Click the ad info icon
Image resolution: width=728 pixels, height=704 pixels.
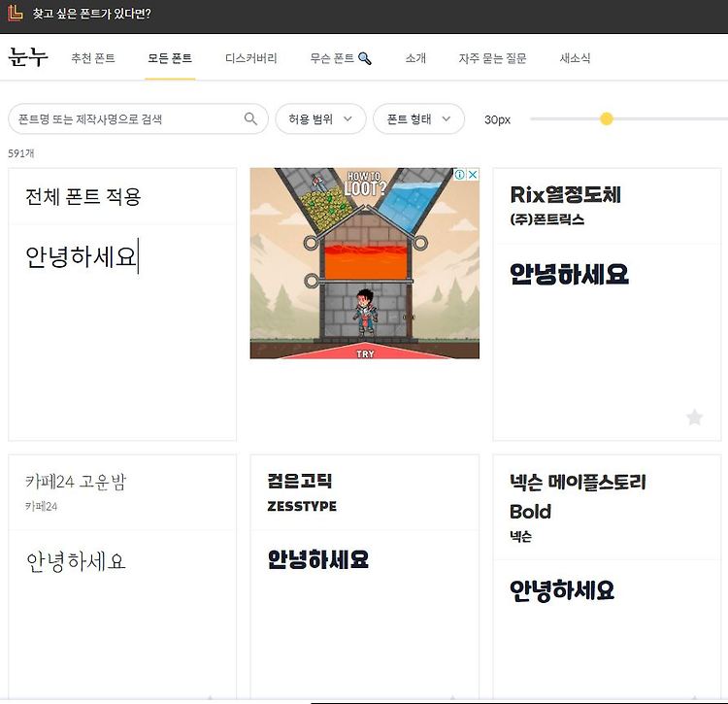(x=460, y=175)
